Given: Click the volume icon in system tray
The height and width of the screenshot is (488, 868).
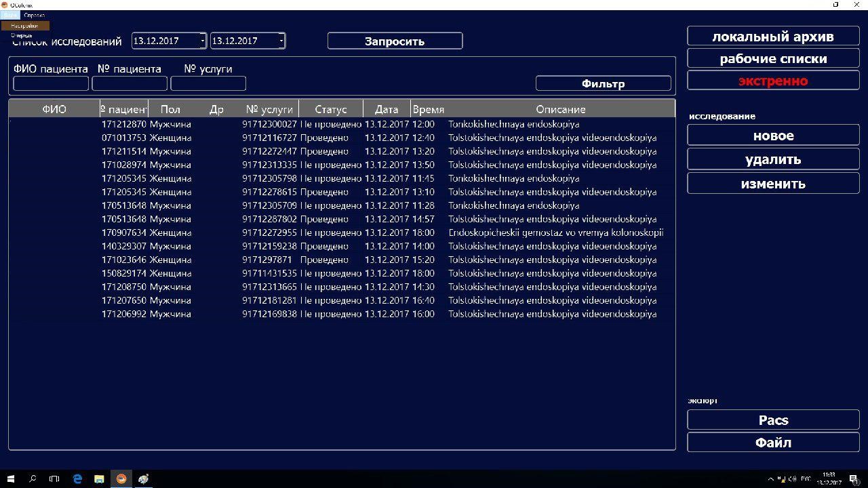Looking at the screenshot, I should click(x=792, y=479).
